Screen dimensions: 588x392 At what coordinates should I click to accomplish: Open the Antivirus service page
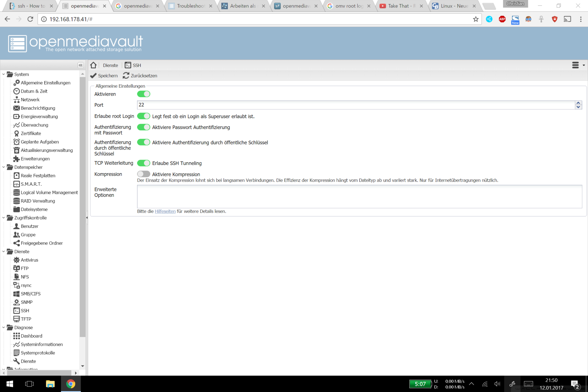pyautogui.click(x=29, y=260)
